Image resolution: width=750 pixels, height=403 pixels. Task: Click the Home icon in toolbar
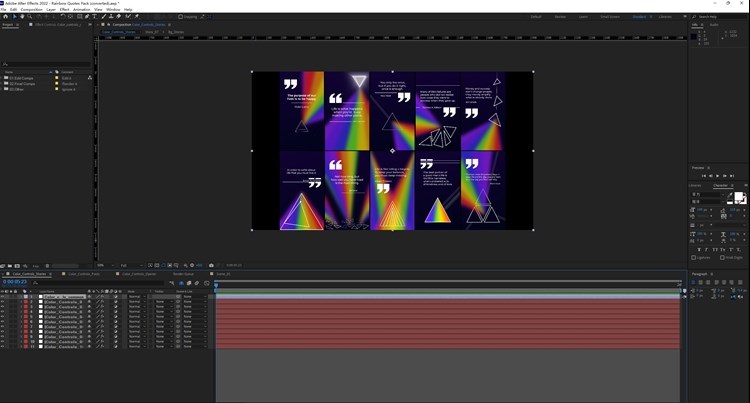(6, 16)
